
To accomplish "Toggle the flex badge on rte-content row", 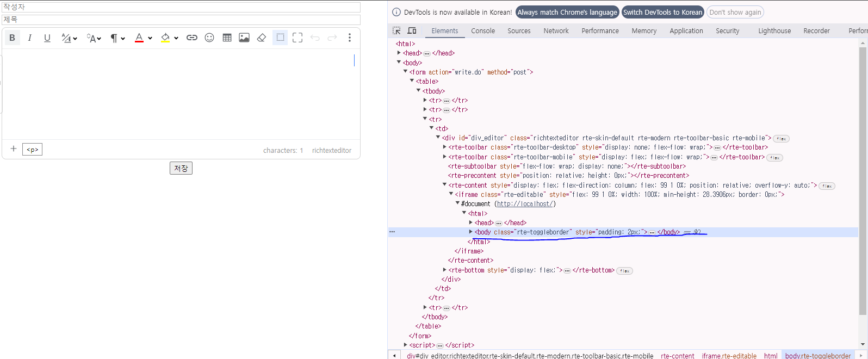I will 827,186.
